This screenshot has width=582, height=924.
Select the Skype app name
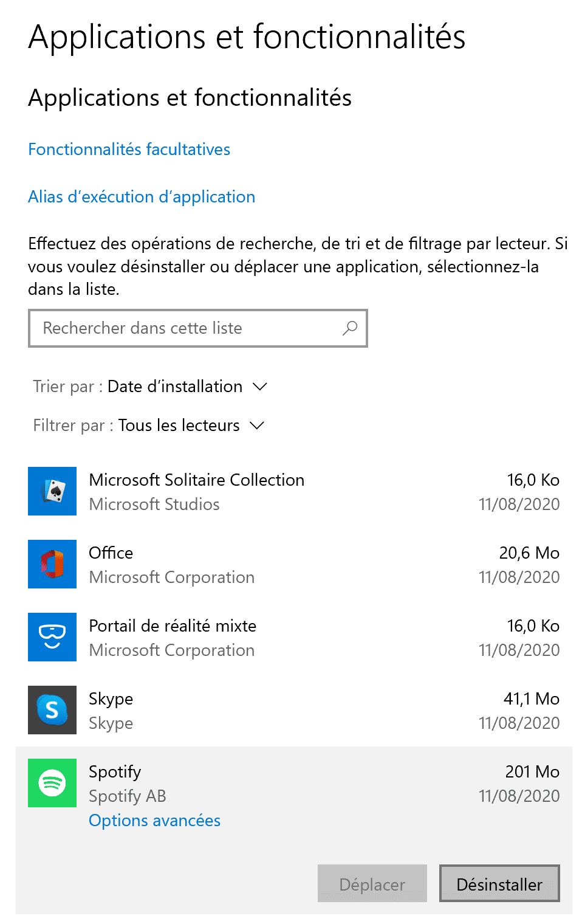coord(111,699)
